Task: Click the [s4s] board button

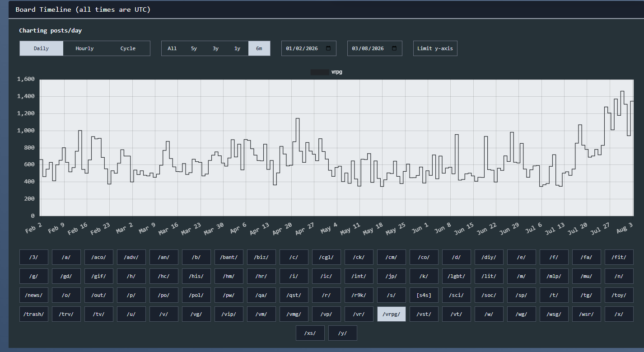Action: tap(424, 295)
